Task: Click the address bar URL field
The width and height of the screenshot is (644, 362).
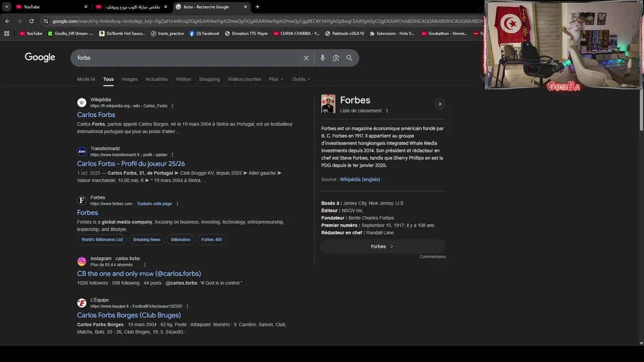Action: (267, 21)
